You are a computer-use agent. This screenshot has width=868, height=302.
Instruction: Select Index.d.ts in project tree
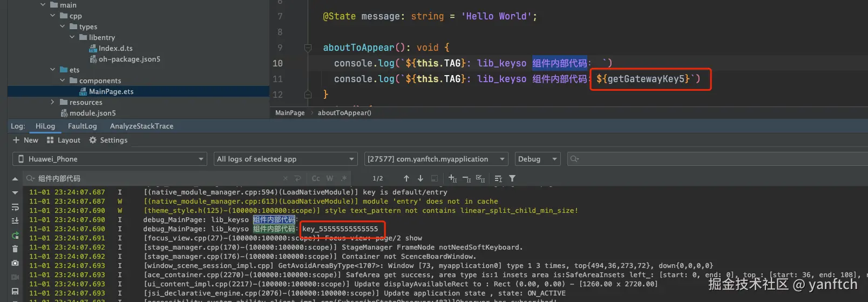pos(116,48)
